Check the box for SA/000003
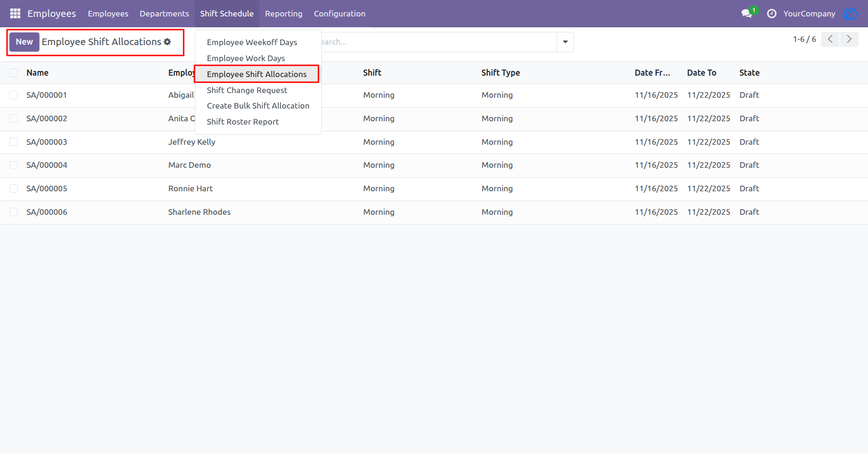The image size is (868, 454). [x=14, y=142]
